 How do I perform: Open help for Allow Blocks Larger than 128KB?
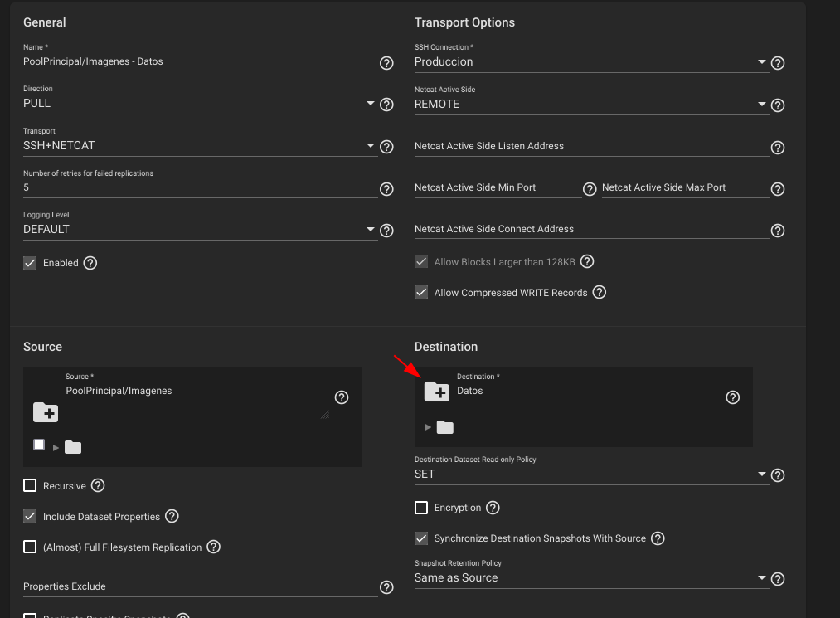[587, 261]
